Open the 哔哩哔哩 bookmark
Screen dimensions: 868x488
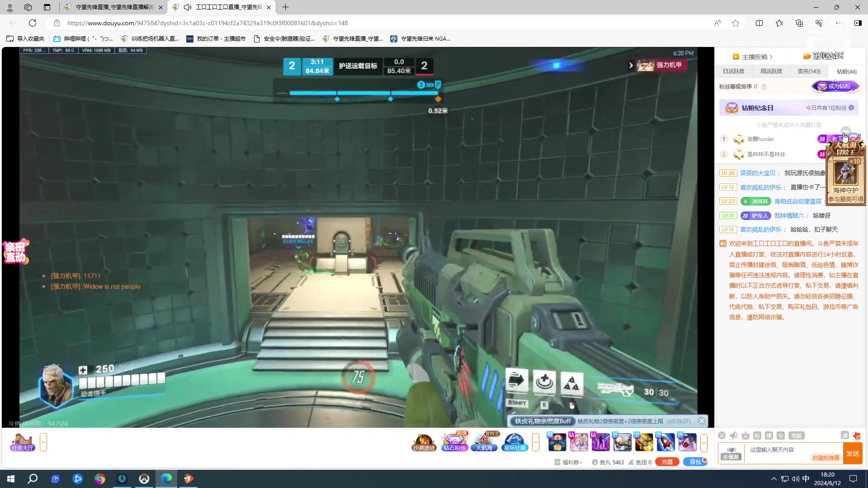[x=83, y=39]
